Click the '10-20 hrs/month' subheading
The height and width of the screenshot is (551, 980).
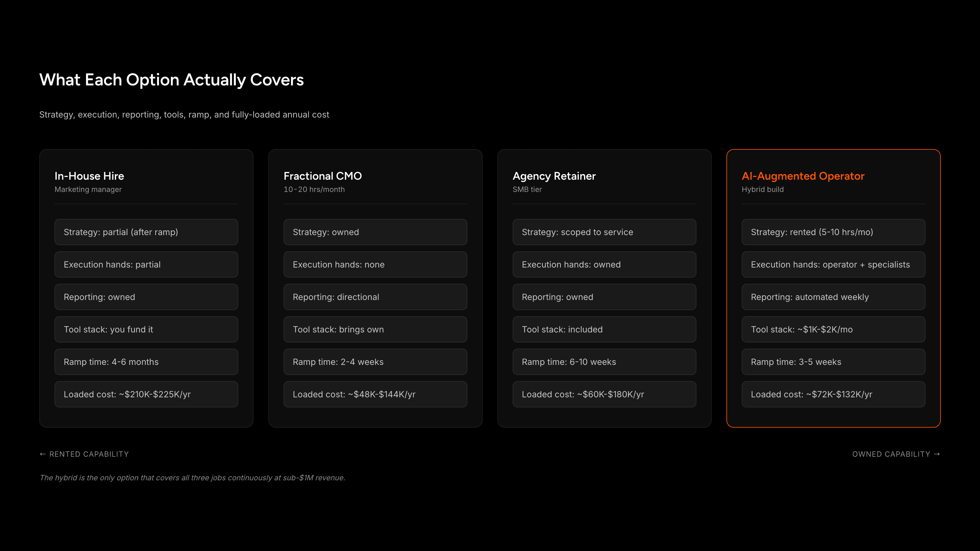click(x=314, y=189)
